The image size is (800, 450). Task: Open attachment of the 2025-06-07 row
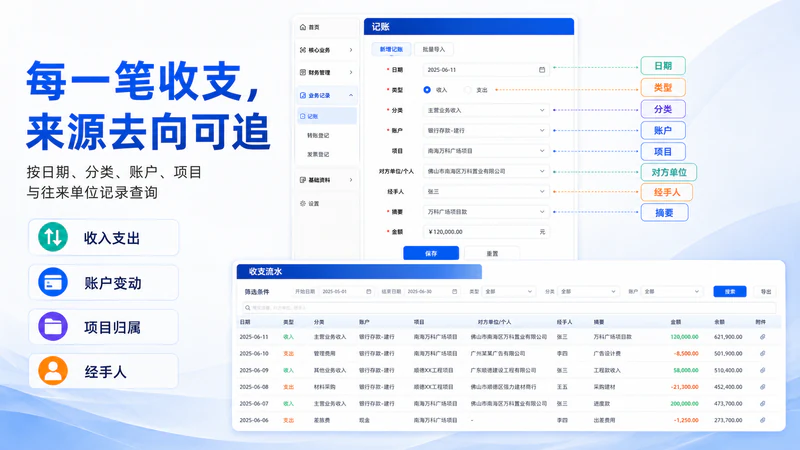click(762, 404)
